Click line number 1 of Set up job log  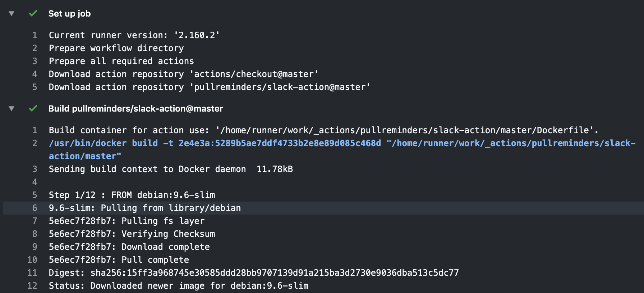tap(35, 35)
